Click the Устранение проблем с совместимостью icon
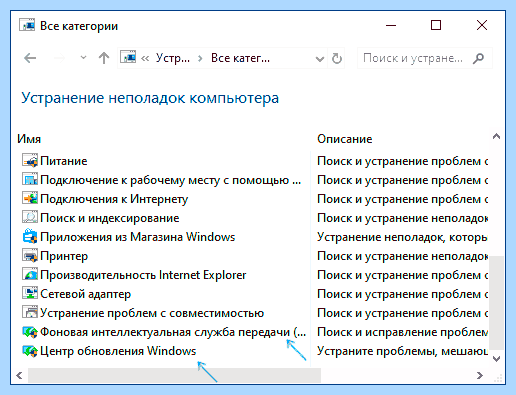The image size is (516, 395). 30,313
